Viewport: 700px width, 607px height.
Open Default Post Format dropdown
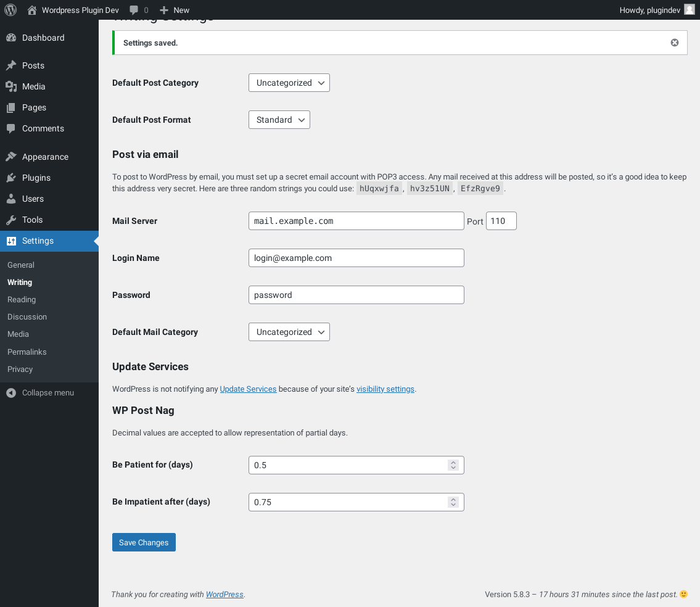(x=279, y=120)
